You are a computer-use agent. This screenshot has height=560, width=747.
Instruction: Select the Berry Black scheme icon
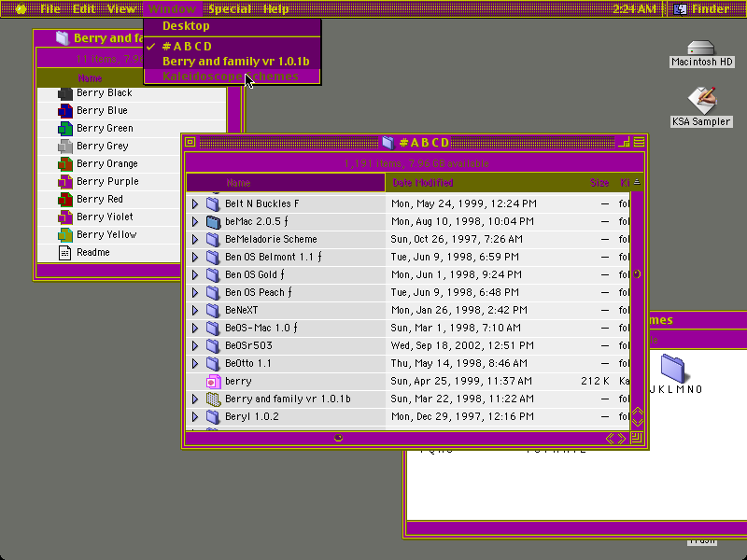[x=64, y=93]
